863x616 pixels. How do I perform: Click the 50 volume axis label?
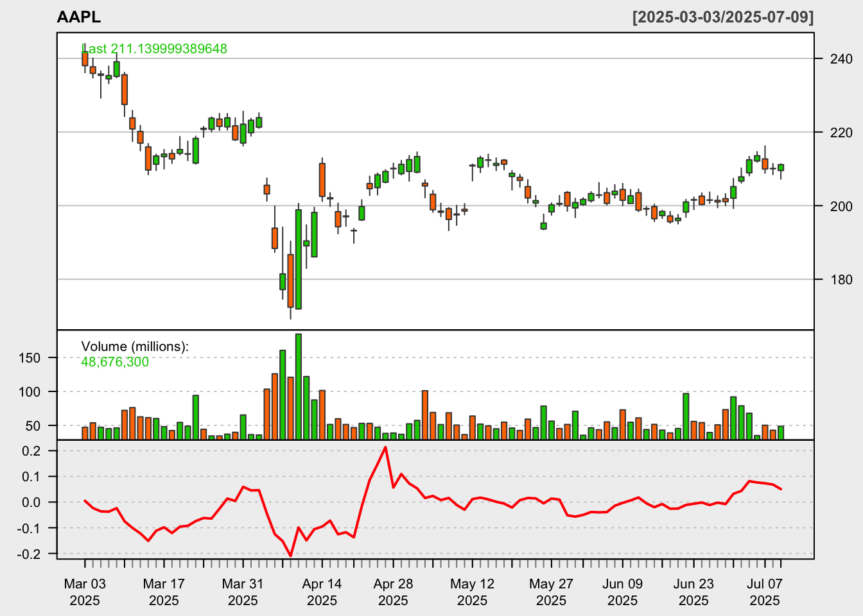click(x=33, y=426)
